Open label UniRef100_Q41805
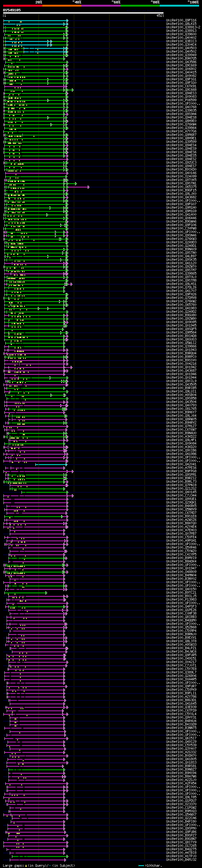This screenshot has width=202, height=868. [x=181, y=759]
